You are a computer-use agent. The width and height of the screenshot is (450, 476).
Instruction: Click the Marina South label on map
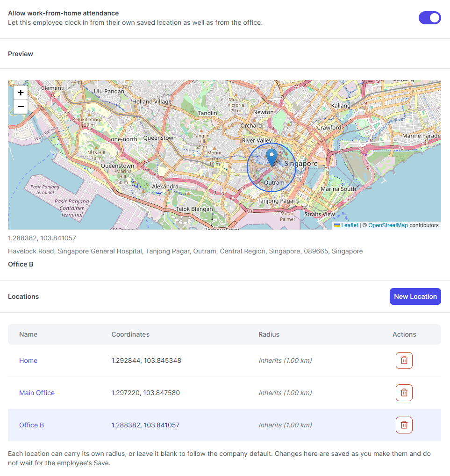pyautogui.click(x=338, y=189)
